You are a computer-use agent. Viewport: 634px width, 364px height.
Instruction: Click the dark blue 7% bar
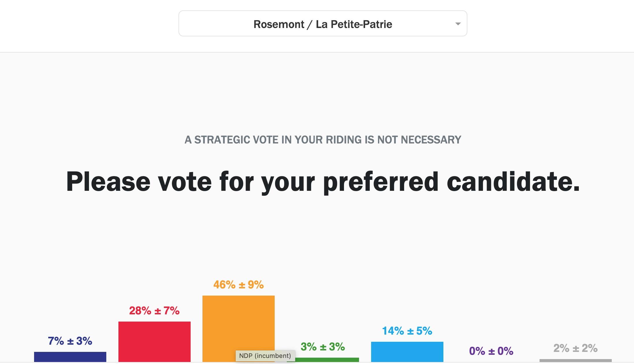[x=70, y=357]
